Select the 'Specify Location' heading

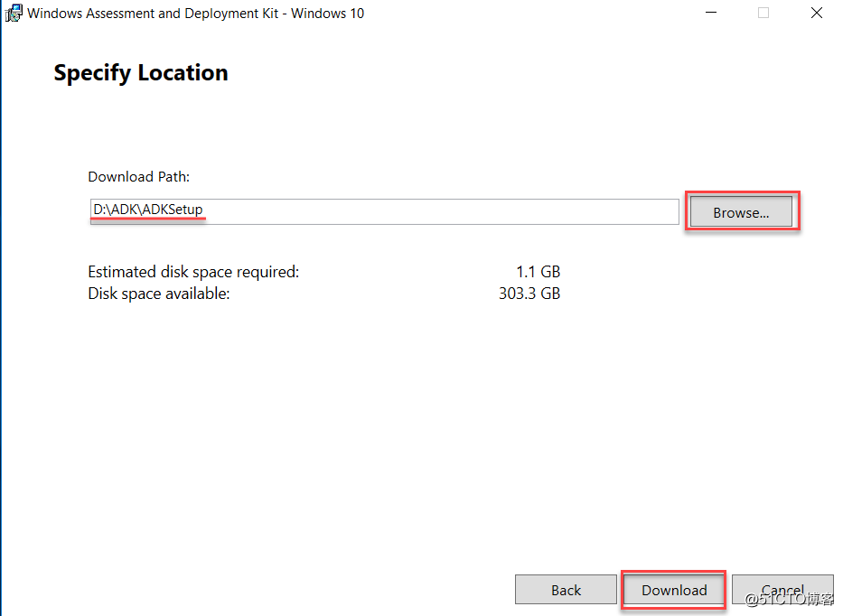coord(141,72)
